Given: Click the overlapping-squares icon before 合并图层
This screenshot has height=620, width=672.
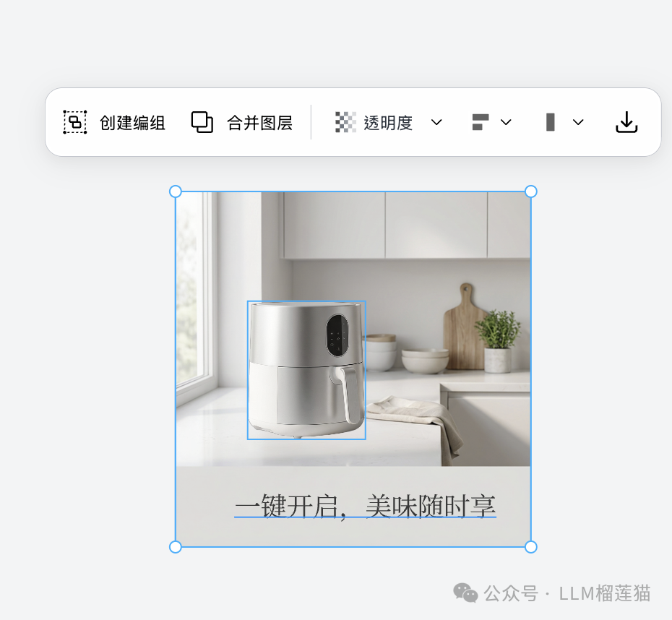Looking at the screenshot, I should click(x=202, y=121).
